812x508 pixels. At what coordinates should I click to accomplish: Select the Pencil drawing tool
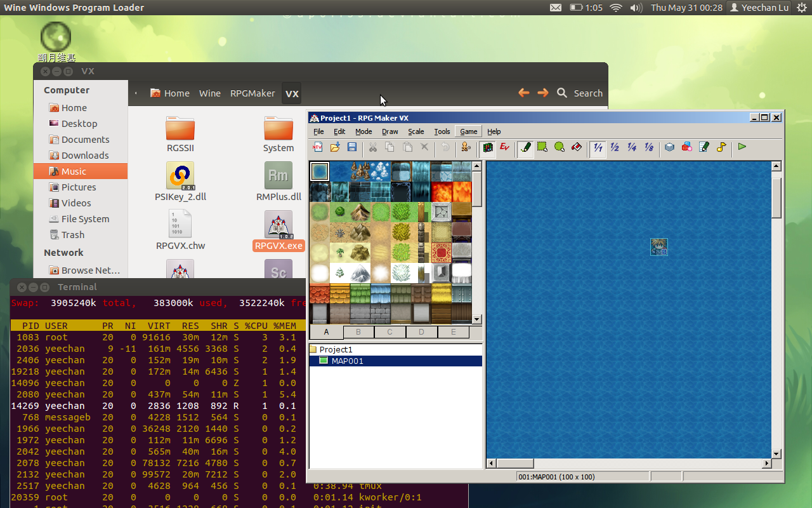[x=525, y=147]
